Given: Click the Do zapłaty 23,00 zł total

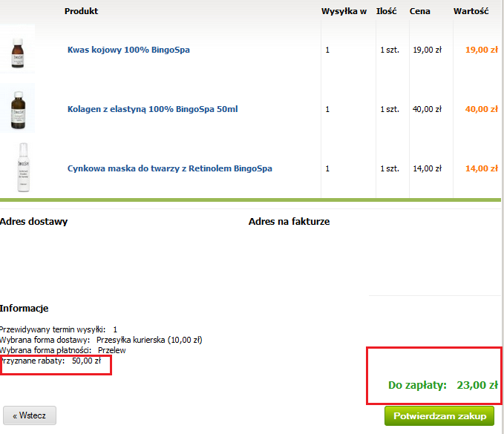Looking at the screenshot, I should pos(443,385).
